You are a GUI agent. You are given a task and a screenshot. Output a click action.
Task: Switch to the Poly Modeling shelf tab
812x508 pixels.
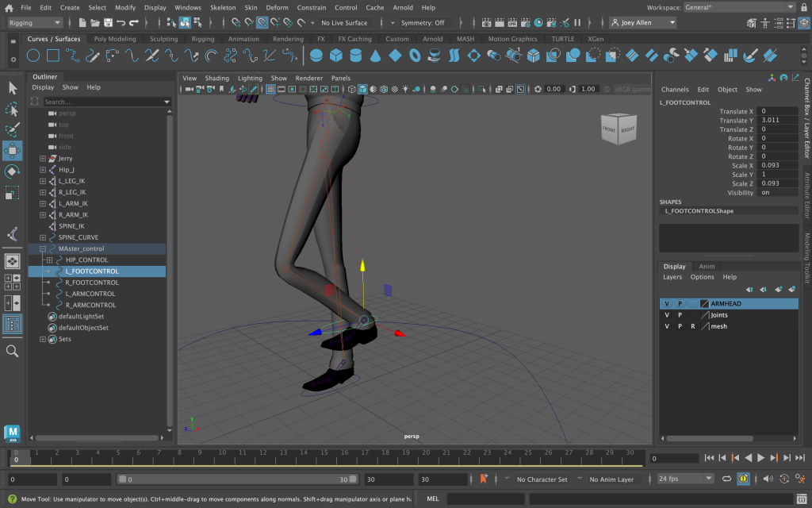tap(115, 39)
